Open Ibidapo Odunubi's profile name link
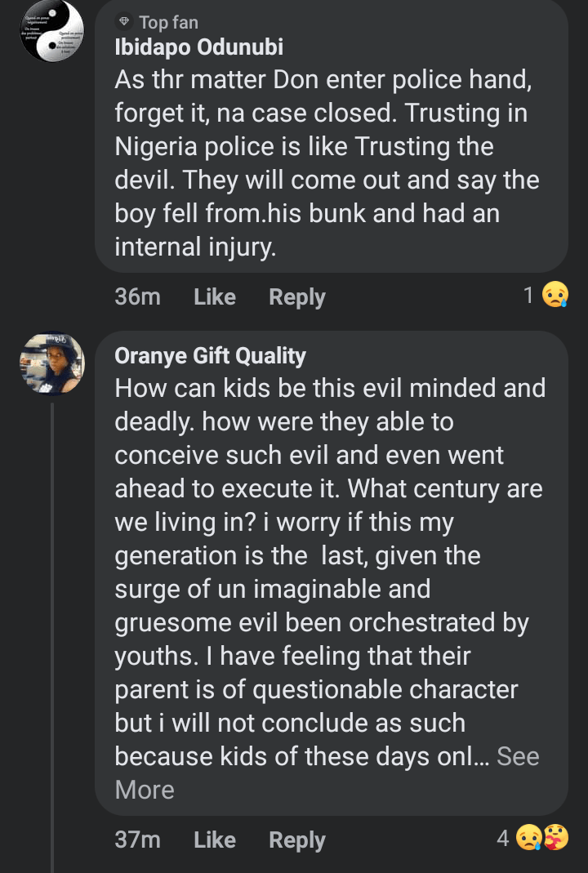This screenshot has width=588, height=873. click(x=198, y=47)
